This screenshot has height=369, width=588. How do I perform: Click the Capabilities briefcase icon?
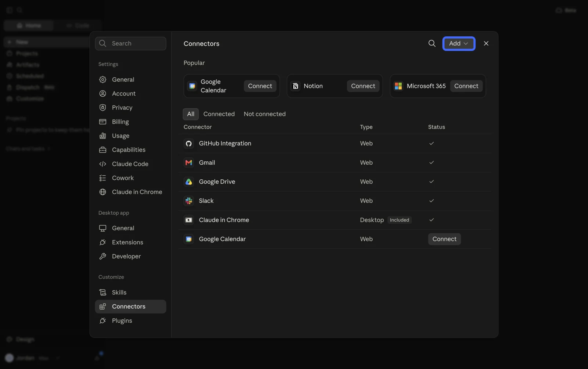pos(103,150)
